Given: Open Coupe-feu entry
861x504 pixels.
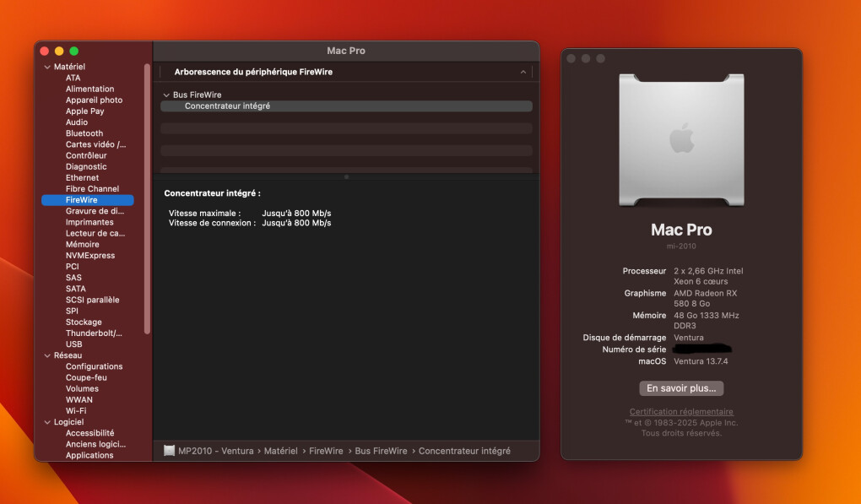Looking at the screenshot, I should pos(86,377).
